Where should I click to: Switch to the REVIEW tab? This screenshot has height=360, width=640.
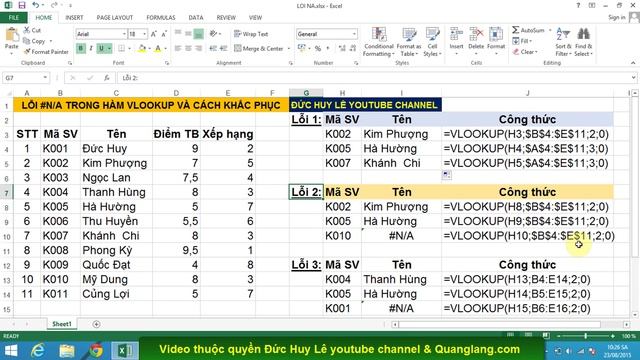[x=226, y=18]
